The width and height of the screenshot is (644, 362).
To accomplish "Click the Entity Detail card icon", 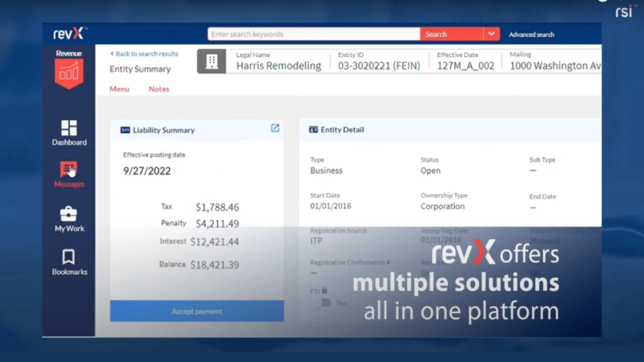I will point(313,130).
